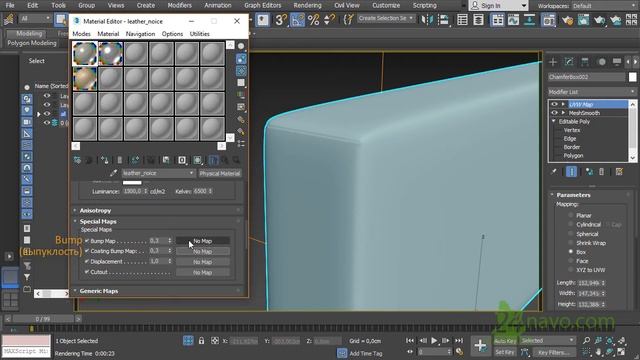The height and width of the screenshot is (360, 640).
Task: Select the second material sample slot
Action: [x=110, y=53]
